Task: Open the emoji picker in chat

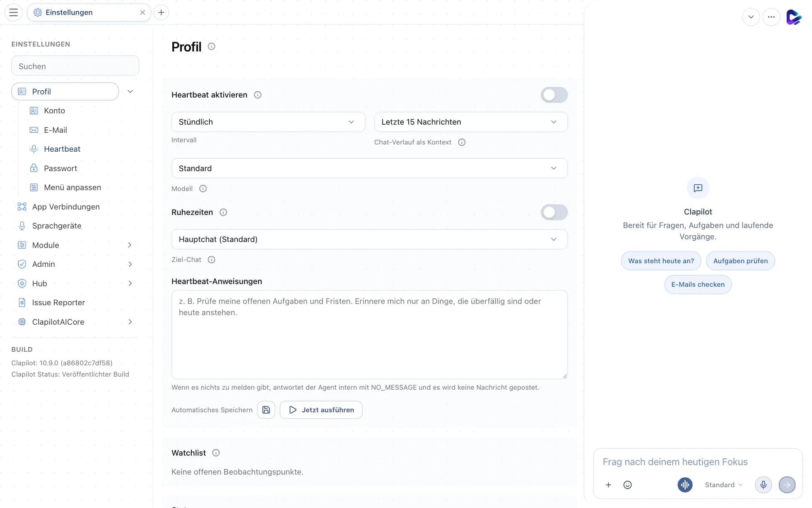Action: pyautogui.click(x=627, y=485)
